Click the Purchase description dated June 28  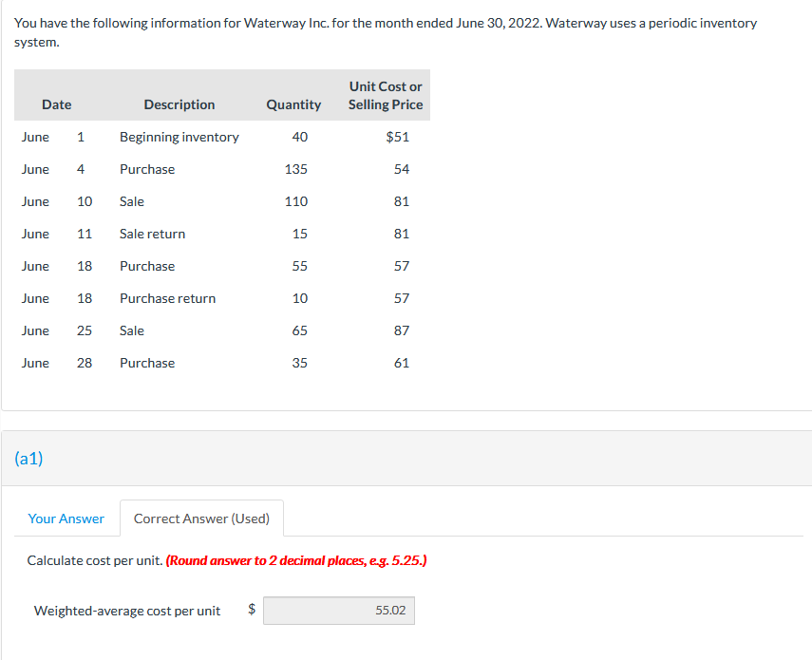coord(147,363)
